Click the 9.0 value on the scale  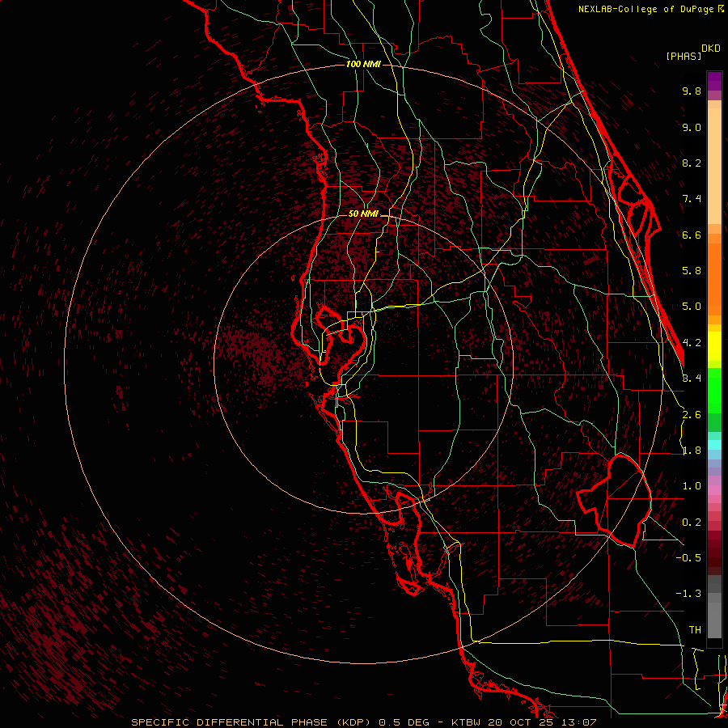(x=692, y=127)
